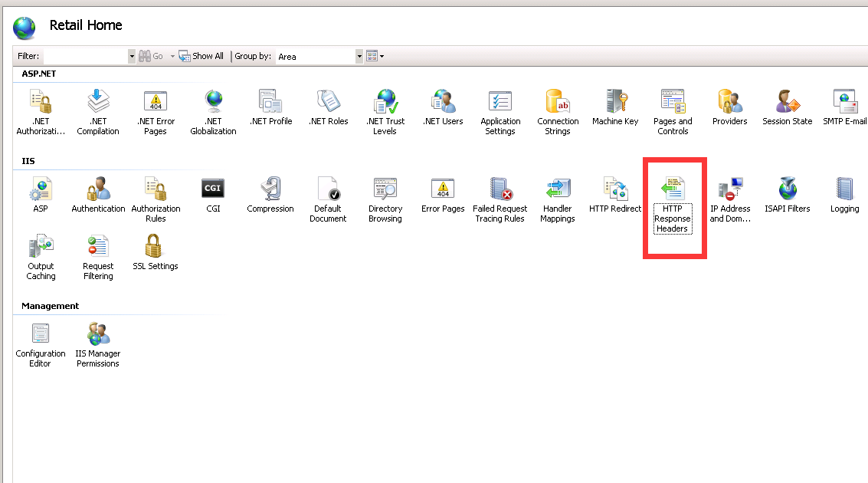Open .NET Trust Levels feature

pos(385,112)
